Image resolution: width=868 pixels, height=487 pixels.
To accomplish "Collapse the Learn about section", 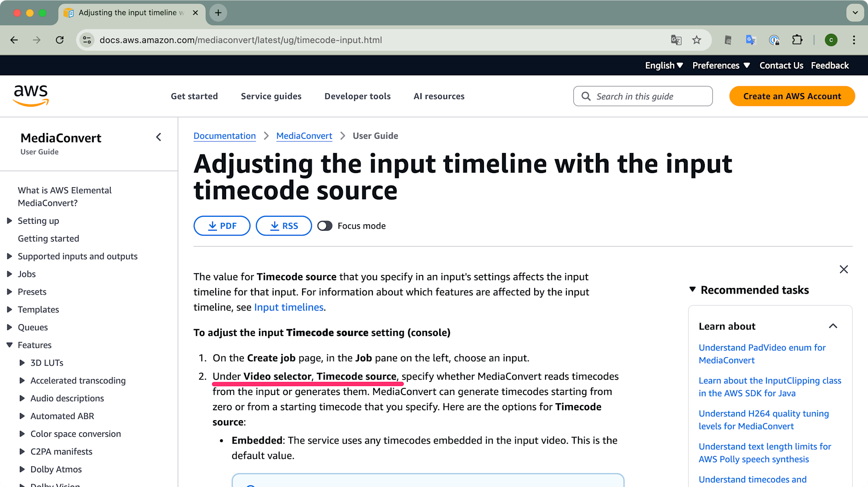I will (833, 326).
